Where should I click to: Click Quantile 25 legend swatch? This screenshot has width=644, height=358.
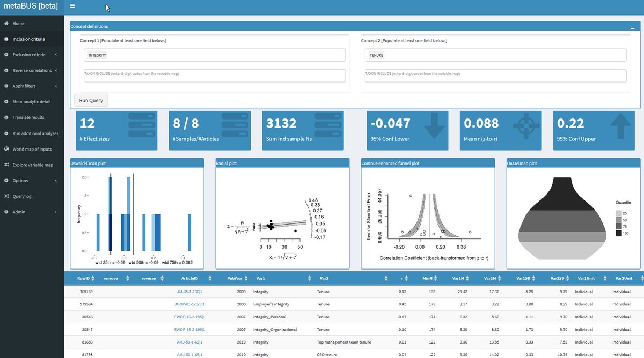618,213
